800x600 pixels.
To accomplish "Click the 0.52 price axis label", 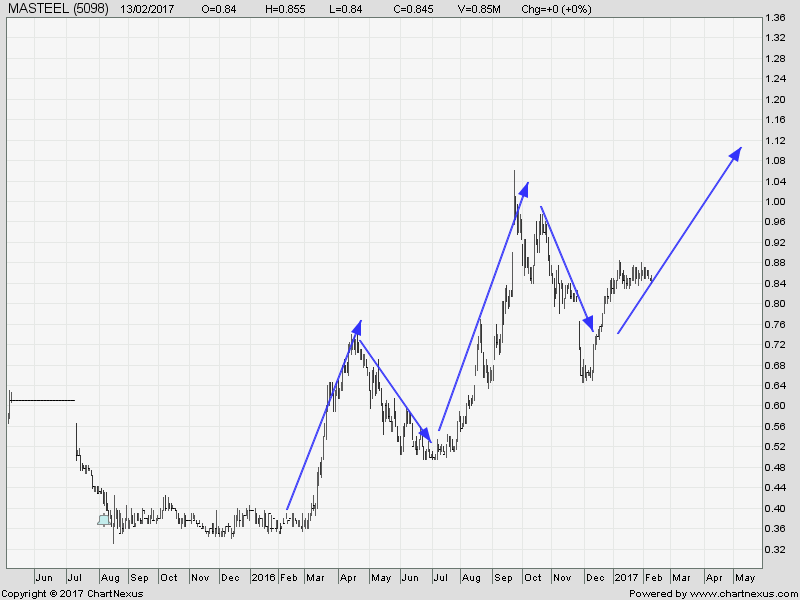I will click(776, 447).
